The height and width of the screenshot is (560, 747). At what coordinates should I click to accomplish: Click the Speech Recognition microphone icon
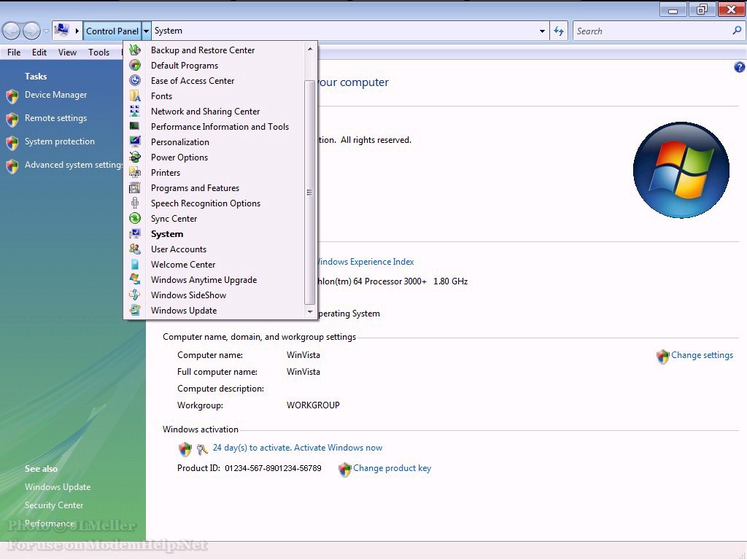click(135, 203)
